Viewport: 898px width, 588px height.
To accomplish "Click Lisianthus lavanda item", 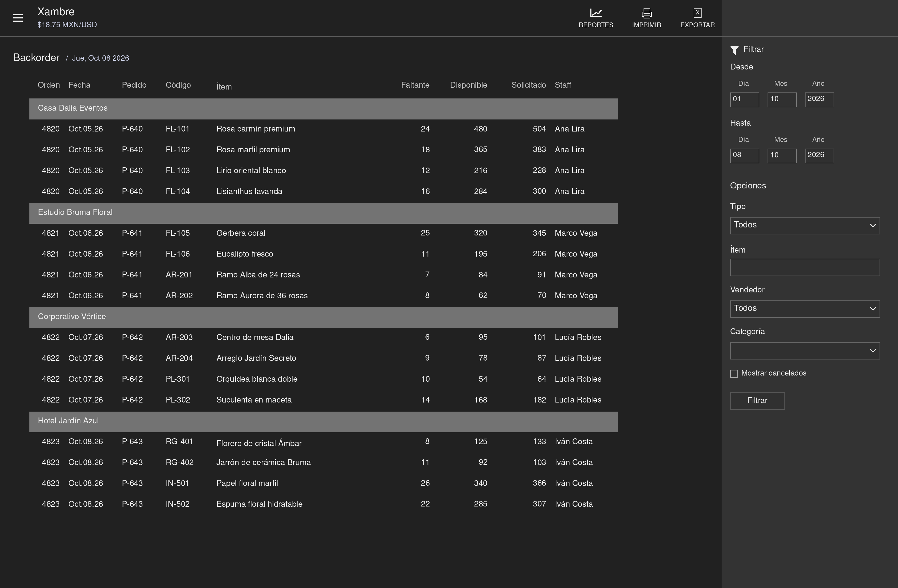I will click(x=249, y=191).
